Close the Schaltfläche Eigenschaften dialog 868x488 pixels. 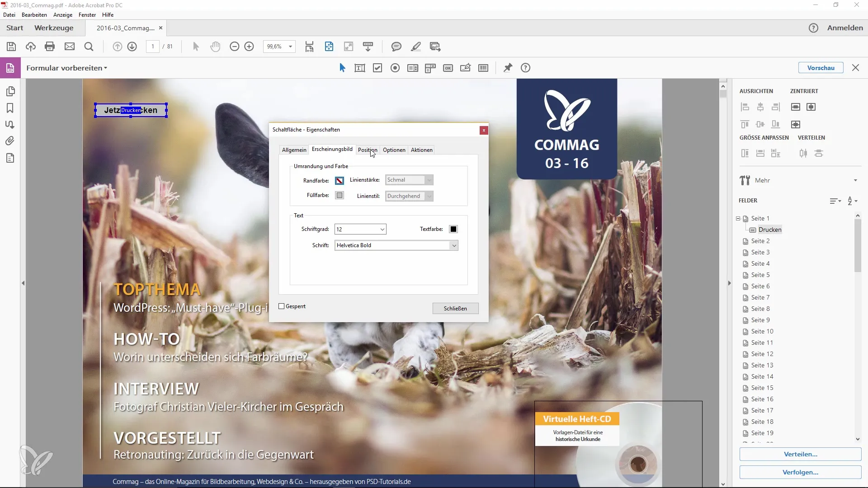click(484, 131)
